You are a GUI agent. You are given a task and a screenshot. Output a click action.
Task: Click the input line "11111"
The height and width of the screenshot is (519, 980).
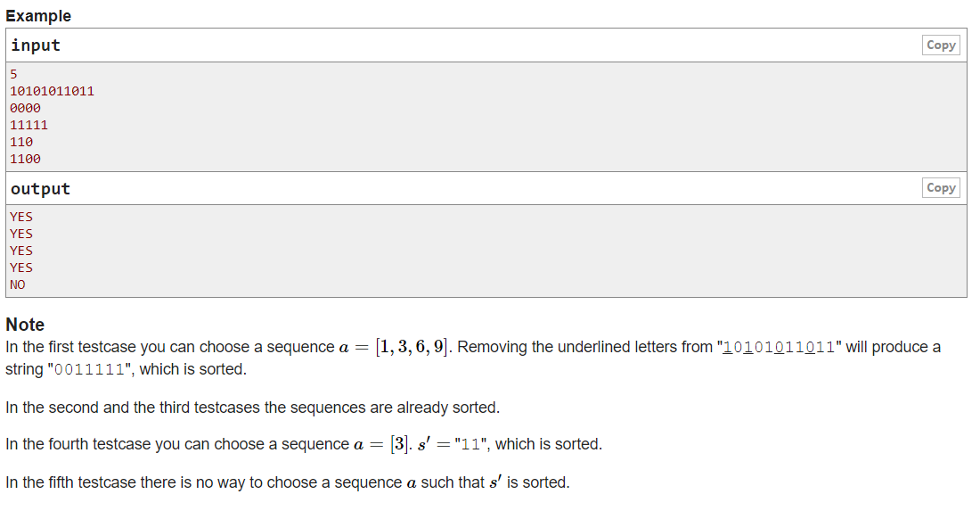(x=29, y=125)
